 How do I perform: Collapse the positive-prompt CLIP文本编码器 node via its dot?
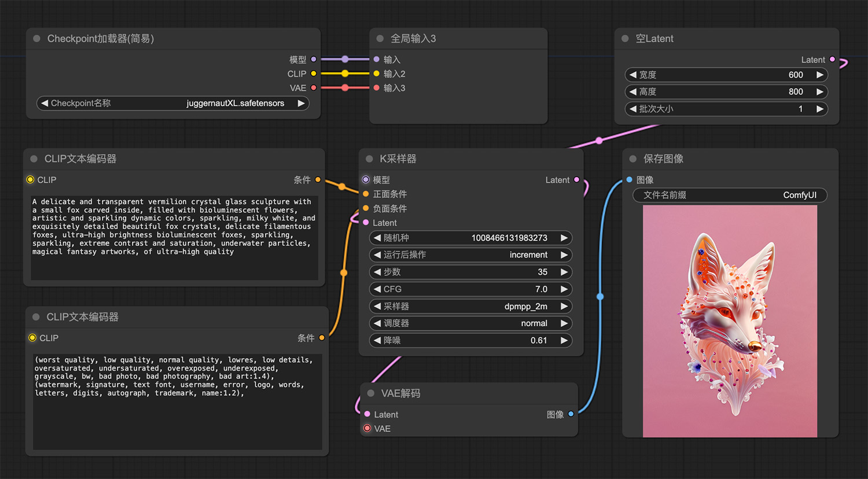point(34,159)
